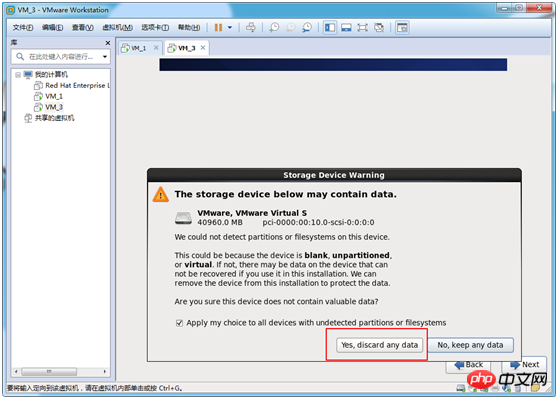This screenshot has width=558, height=399.
Task: Click the Send Ctrl+Alt+Del toolbar icon
Action: [x=251, y=27]
